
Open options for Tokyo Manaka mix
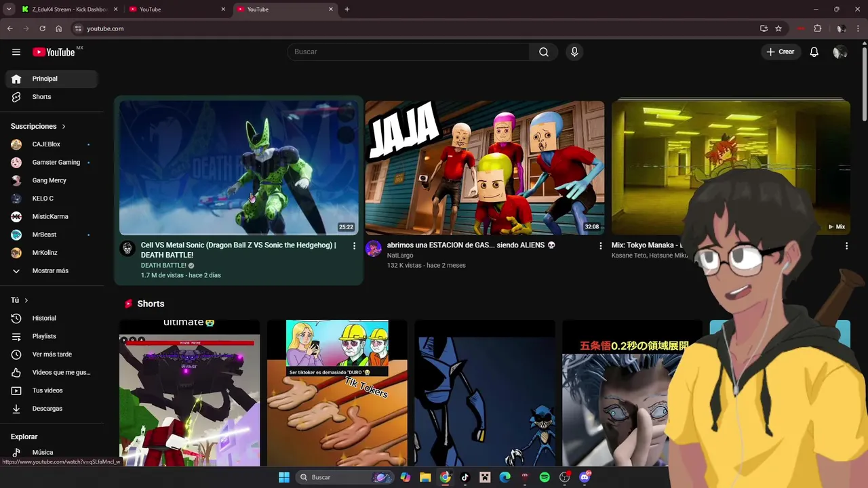[846, 246]
